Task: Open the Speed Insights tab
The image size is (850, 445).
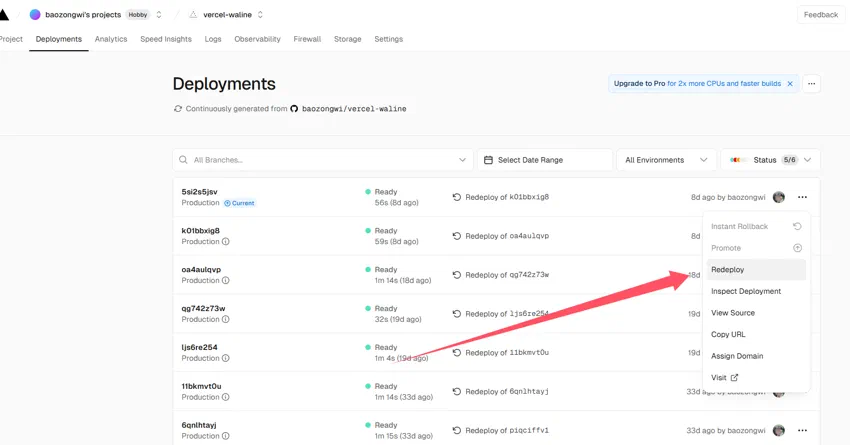Action: click(166, 39)
